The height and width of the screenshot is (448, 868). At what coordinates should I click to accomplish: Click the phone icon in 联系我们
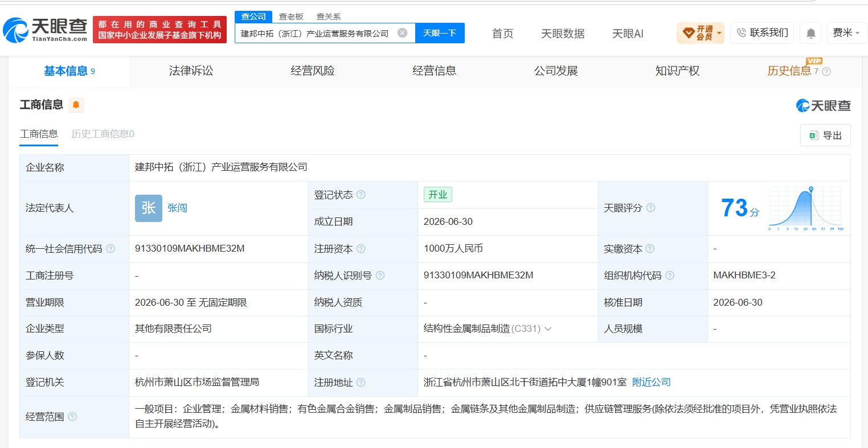point(741,33)
